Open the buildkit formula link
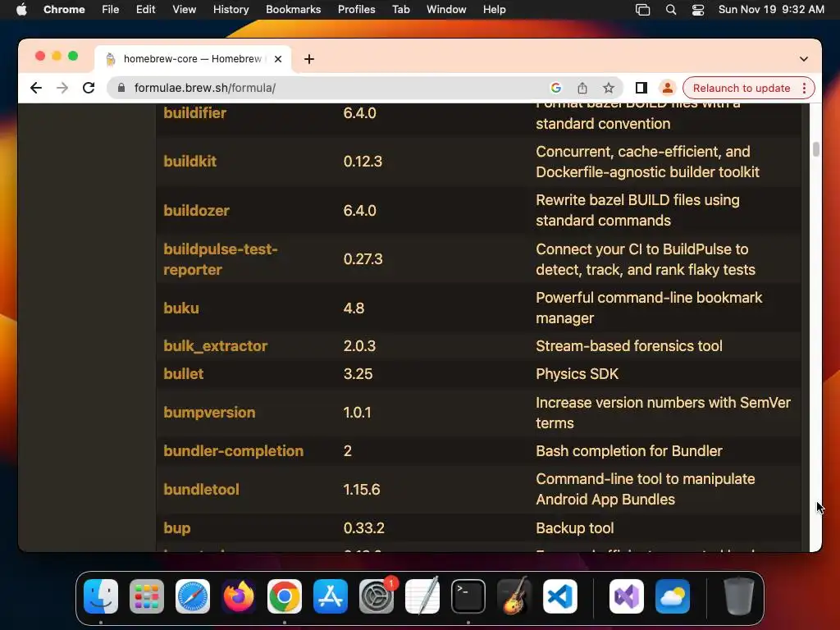 click(190, 162)
